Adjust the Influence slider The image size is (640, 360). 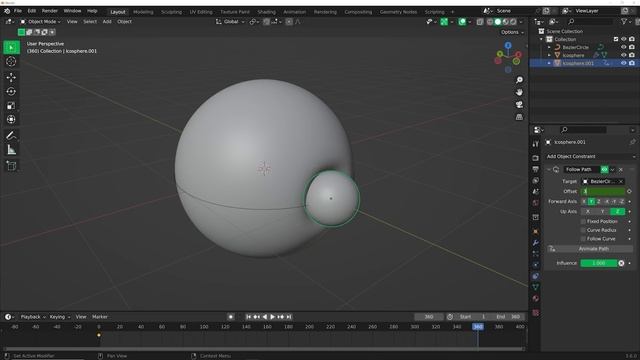[599, 263]
